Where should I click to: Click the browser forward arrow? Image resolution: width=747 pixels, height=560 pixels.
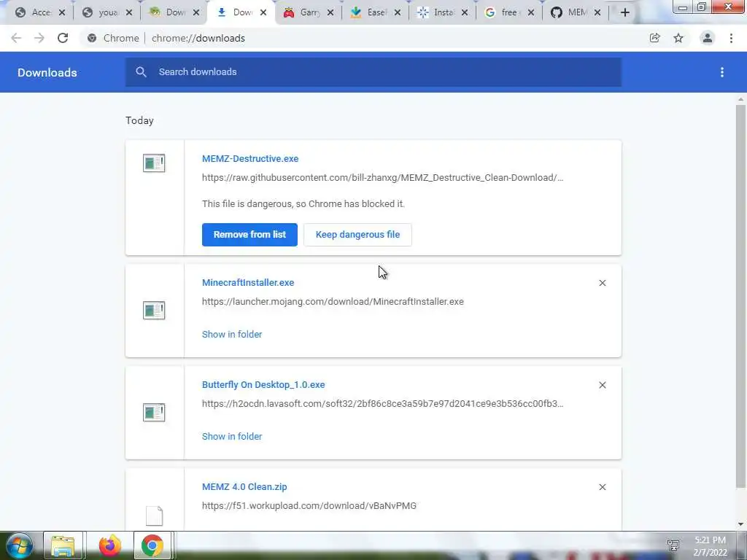[x=39, y=38]
